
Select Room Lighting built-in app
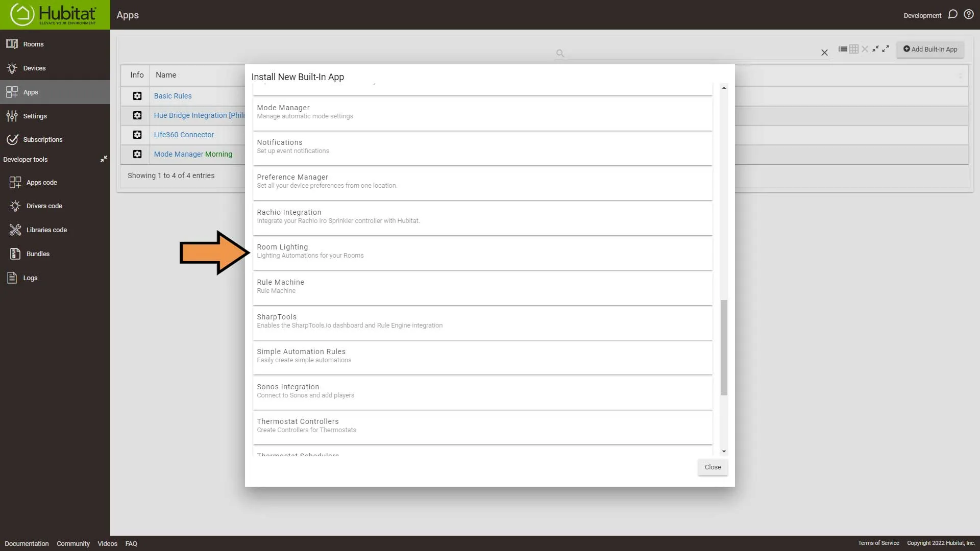(x=483, y=252)
